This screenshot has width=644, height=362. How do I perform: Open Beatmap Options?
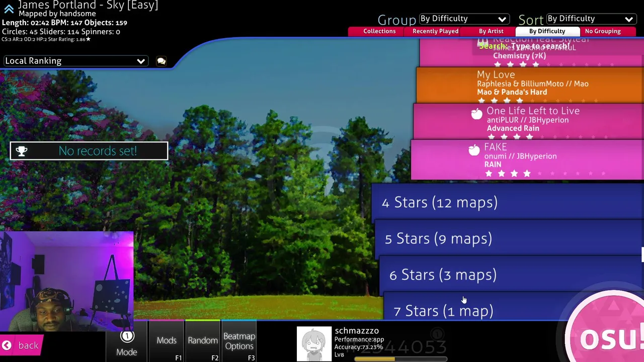tap(239, 341)
